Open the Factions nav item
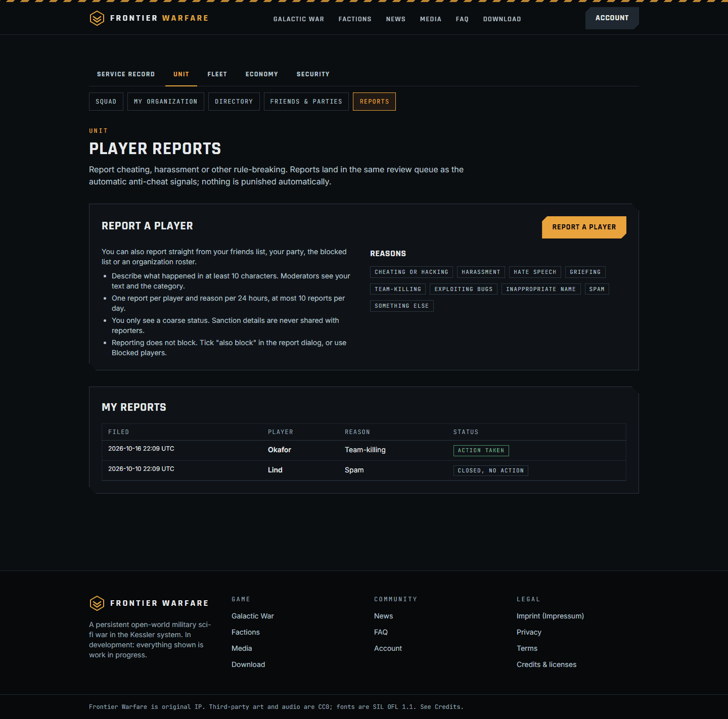 [x=355, y=19]
